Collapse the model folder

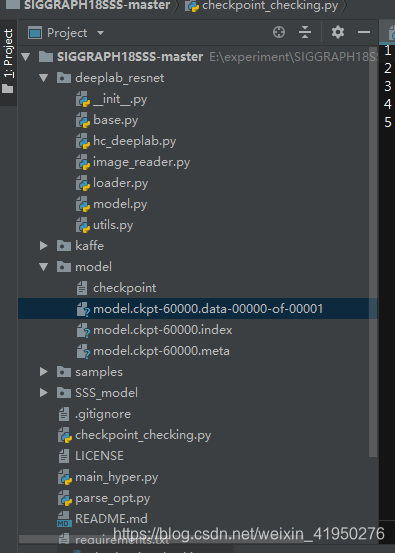click(x=44, y=267)
